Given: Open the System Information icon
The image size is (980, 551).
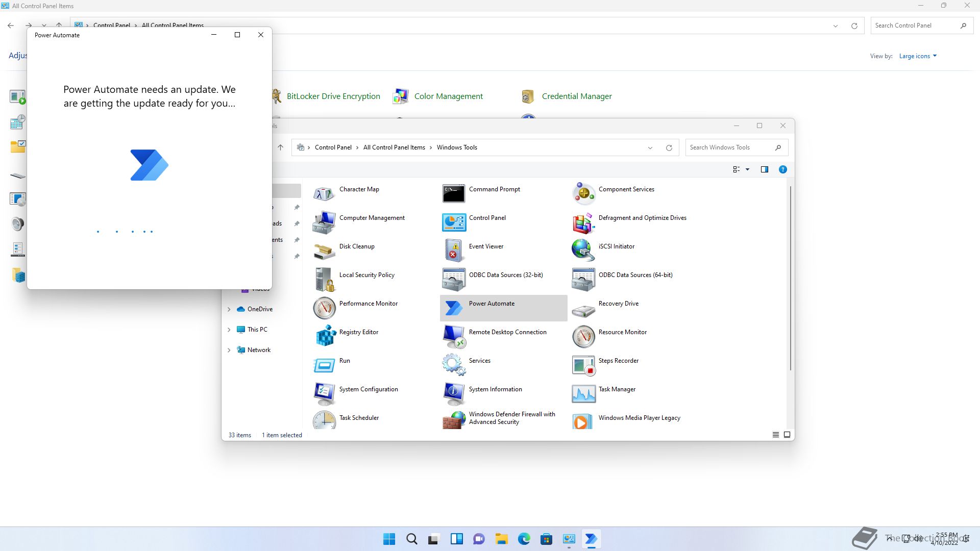Looking at the screenshot, I should 453,394.
